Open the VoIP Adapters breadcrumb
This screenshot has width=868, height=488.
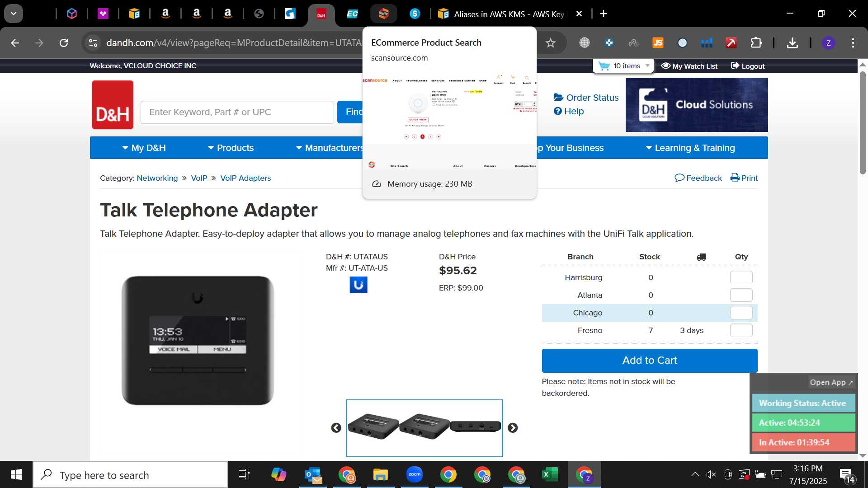click(x=245, y=178)
